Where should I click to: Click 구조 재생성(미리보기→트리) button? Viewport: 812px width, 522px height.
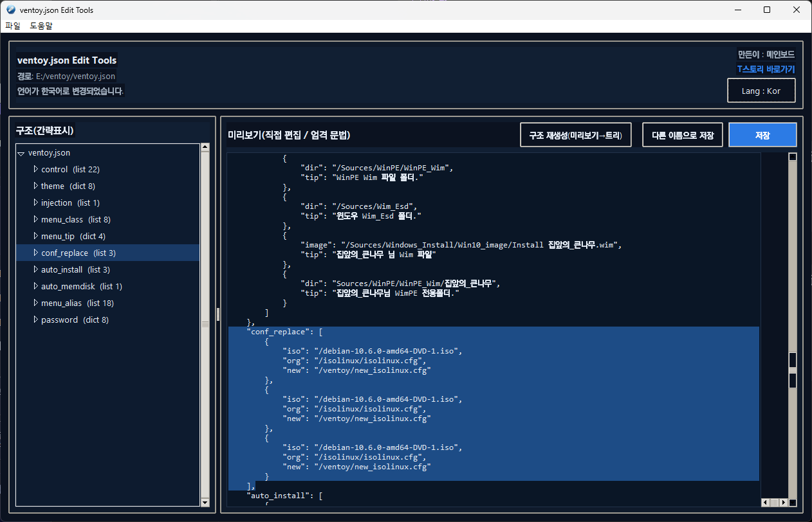tap(576, 135)
